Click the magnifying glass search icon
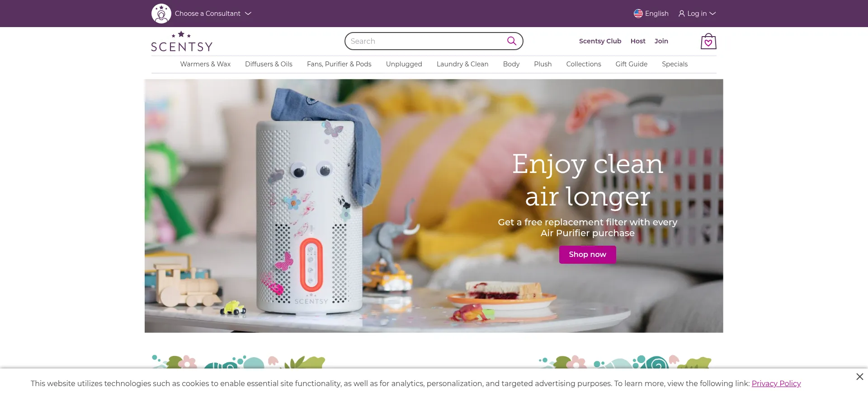Image resolution: width=868 pixels, height=401 pixels. pyautogui.click(x=512, y=41)
